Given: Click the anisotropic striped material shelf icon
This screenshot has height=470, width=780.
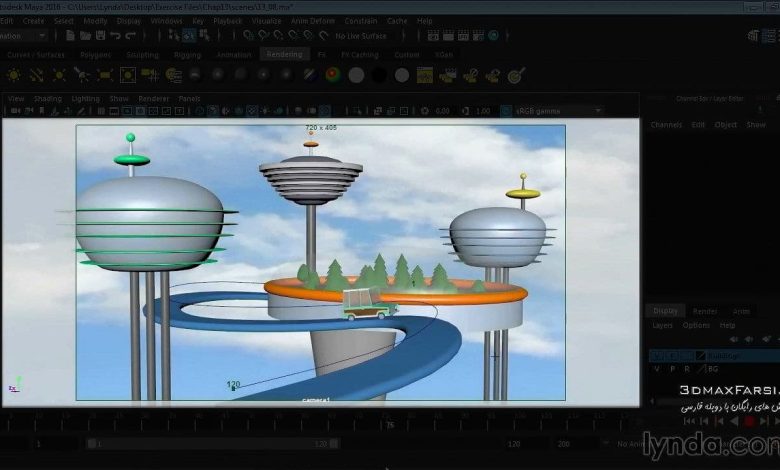Looking at the screenshot, I should pos(309,75).
